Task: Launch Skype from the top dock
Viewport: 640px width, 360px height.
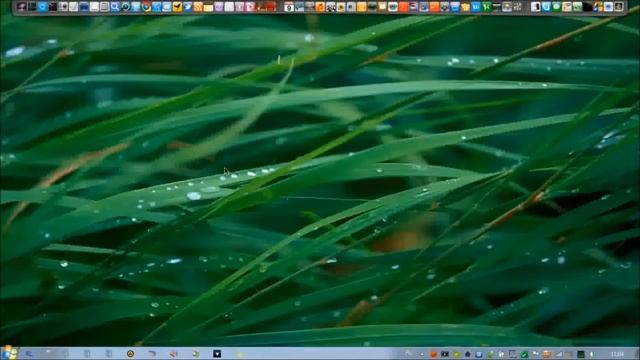Action: pos(546,7)
